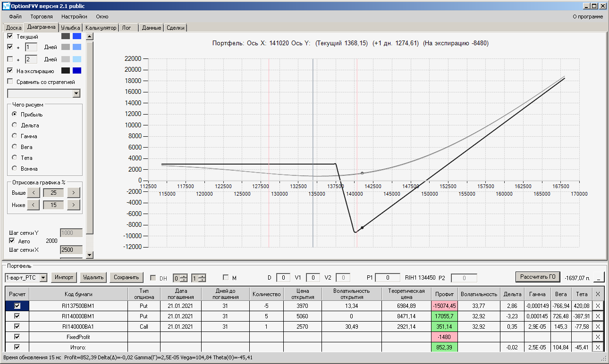Click the OptionFVV application icon in title bar

point(6,6)
